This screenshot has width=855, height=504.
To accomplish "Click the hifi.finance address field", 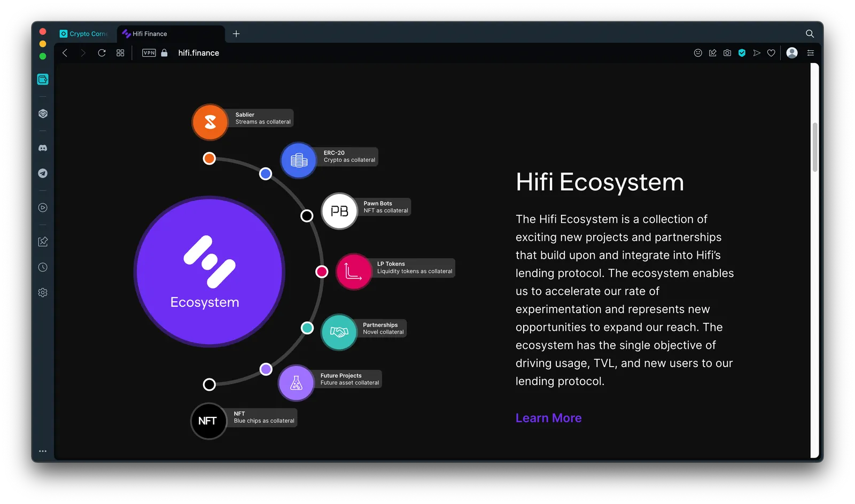I will tap(199, 53).
